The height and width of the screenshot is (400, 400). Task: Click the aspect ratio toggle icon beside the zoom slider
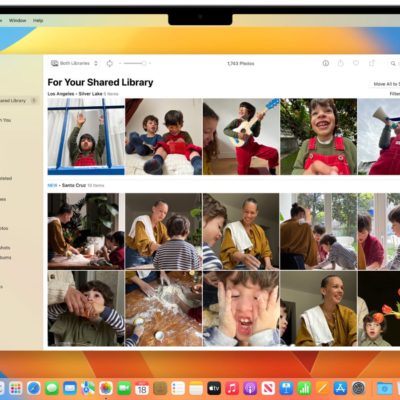pyautogui.click(x=110, y=63)
